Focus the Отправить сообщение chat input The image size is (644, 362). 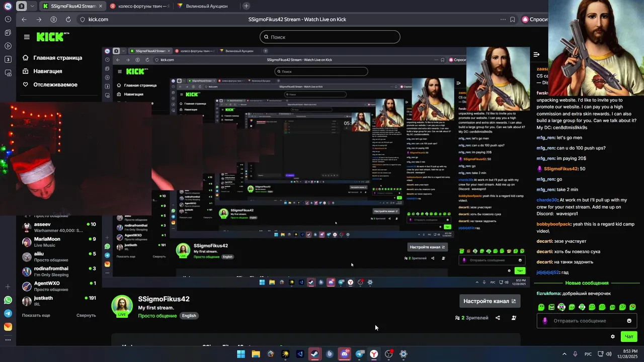tap(587, 321)
